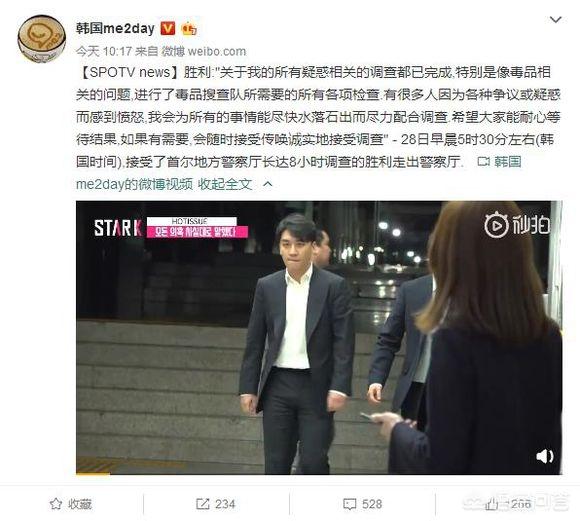Toggle the like thumbs-up button
Image resolution: width=580 pixels, height=521 pixels.
point(508,504)
